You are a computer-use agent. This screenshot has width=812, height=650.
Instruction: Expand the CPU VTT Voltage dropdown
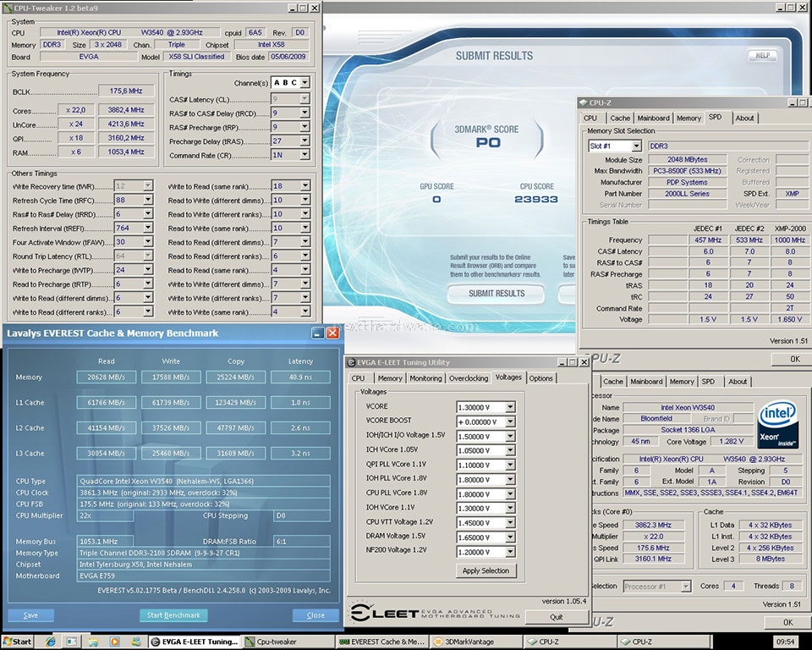[510, 523]
